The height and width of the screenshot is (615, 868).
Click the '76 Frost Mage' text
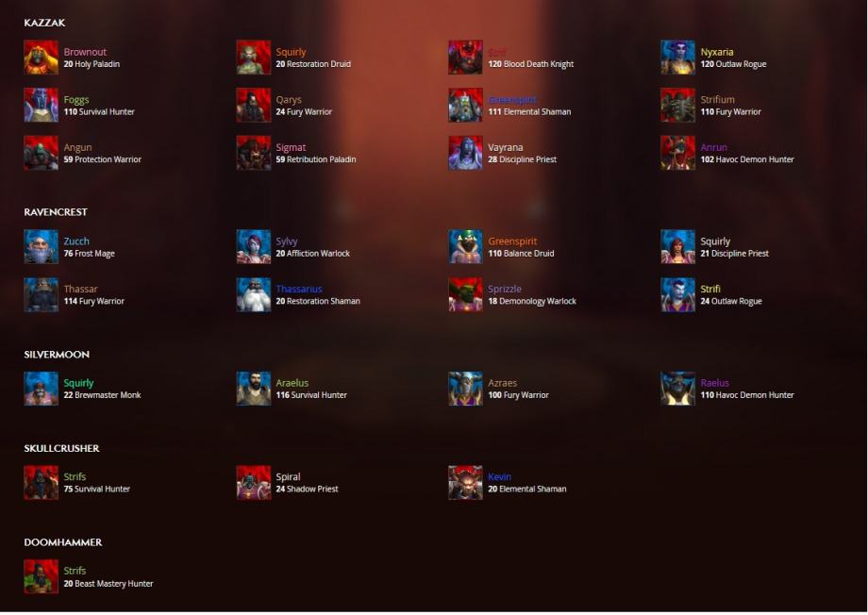(x=89, y=254)
